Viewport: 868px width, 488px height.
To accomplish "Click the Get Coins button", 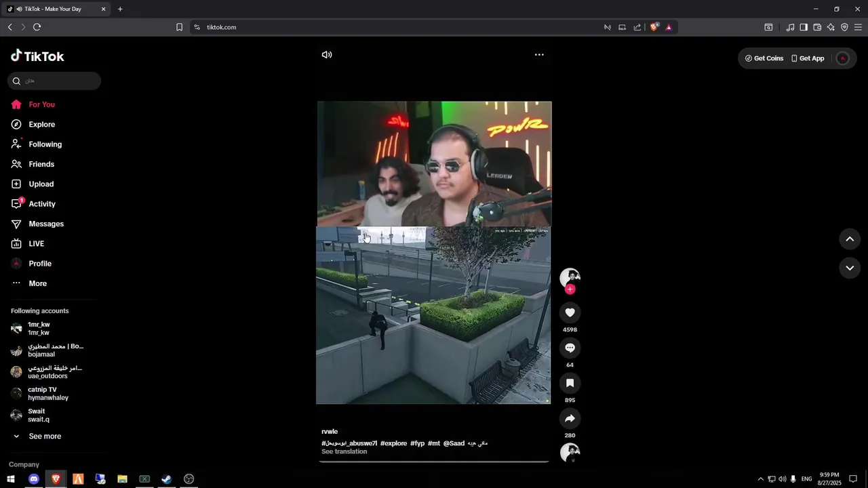I will 764,58.
